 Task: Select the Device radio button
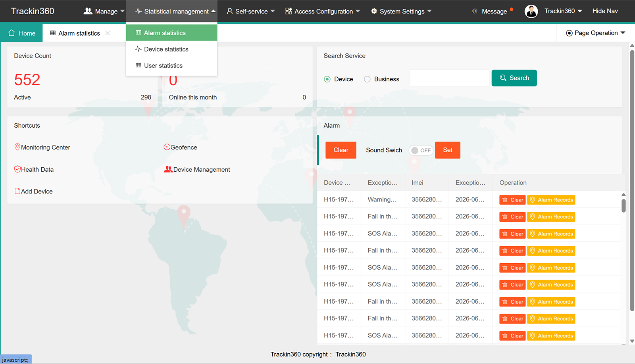pyautogui.click(x=327, y=79)
